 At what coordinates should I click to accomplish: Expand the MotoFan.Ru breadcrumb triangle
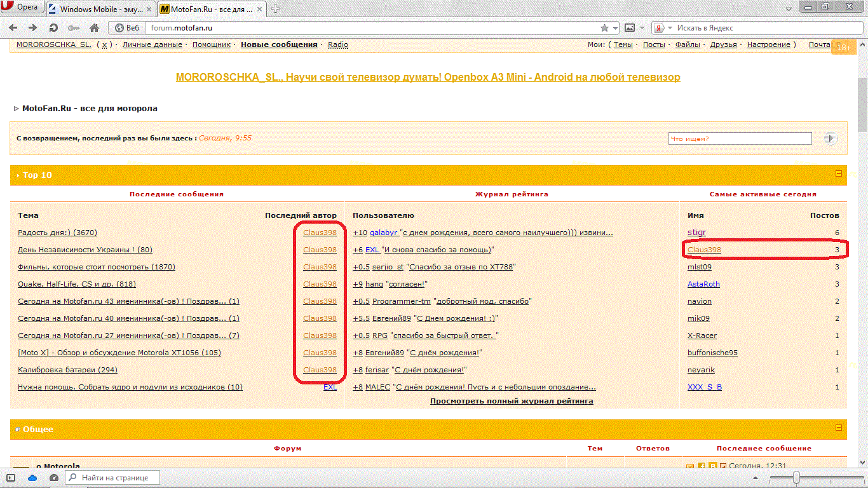click(16, 109)
